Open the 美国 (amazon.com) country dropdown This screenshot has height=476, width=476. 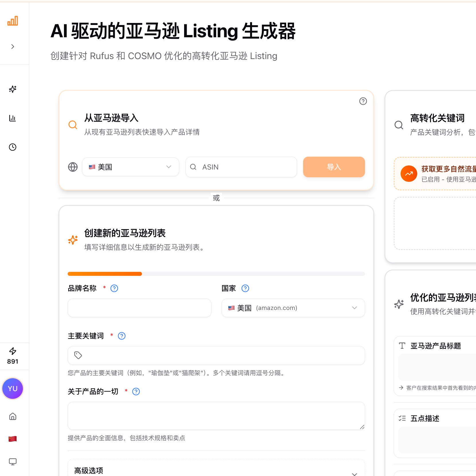[293, 308]
